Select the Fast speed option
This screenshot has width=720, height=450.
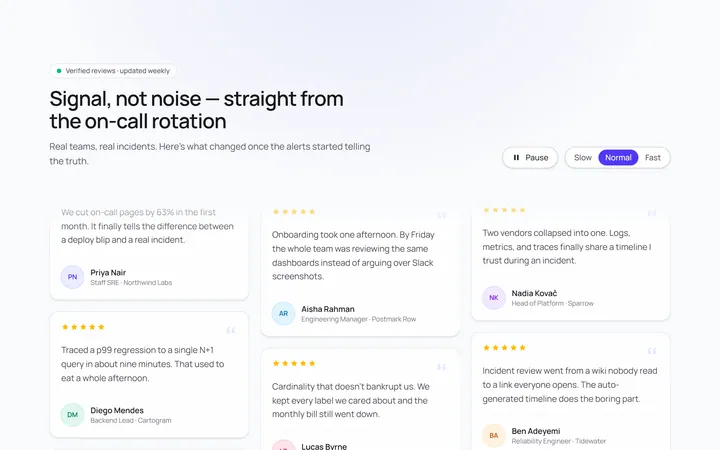pyautogui.click(x=652, y=158)
